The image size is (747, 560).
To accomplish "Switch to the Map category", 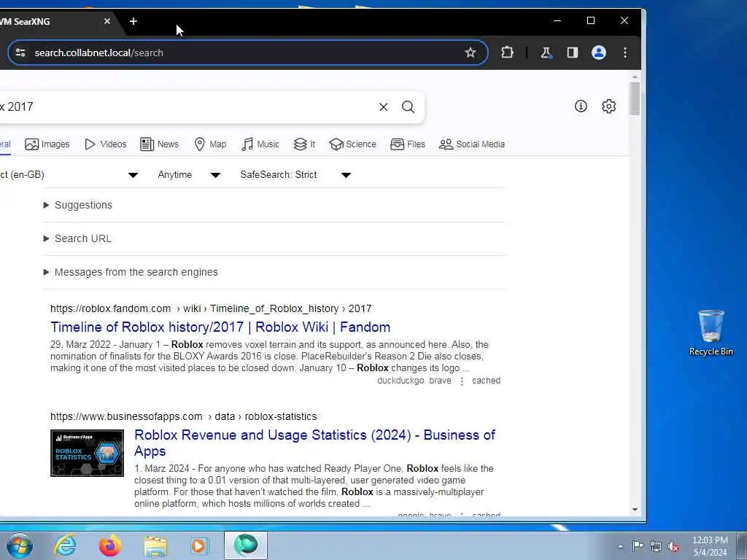I will pos(210,144).
